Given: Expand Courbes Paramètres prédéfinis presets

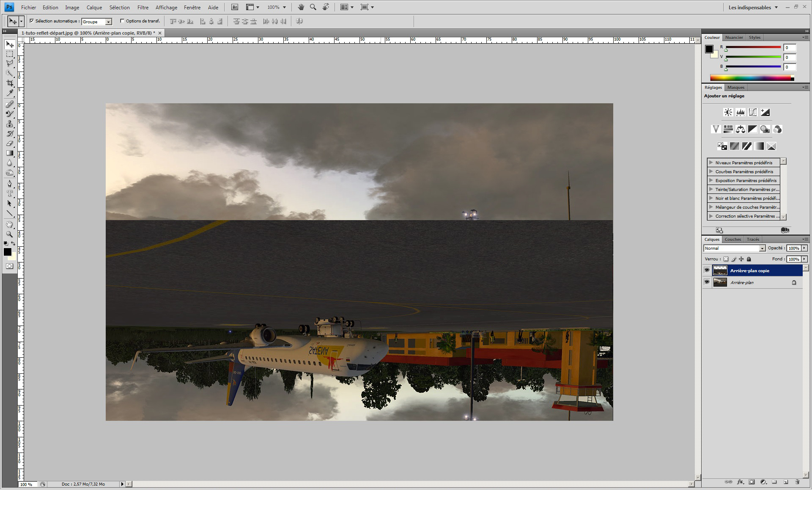Looking at the screenshot, I should pyautogui.click(x=711, y=171).
